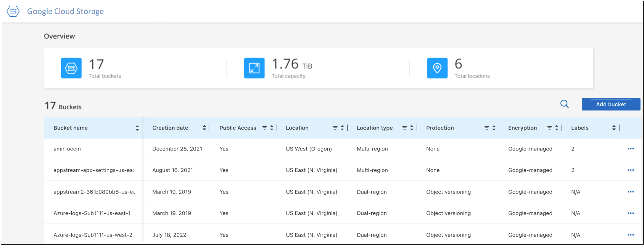Click the Google Cloud Storage title
The width and height of the screenshot is (644, 245).
[65, 11]
